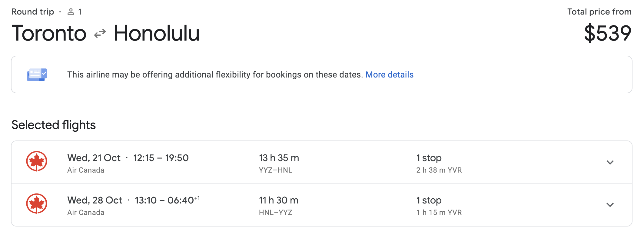The height and width of the screenshot is (238, 644).
Task: Click the ticket flexibility notice icon
Action: click(x=37, y=74)
